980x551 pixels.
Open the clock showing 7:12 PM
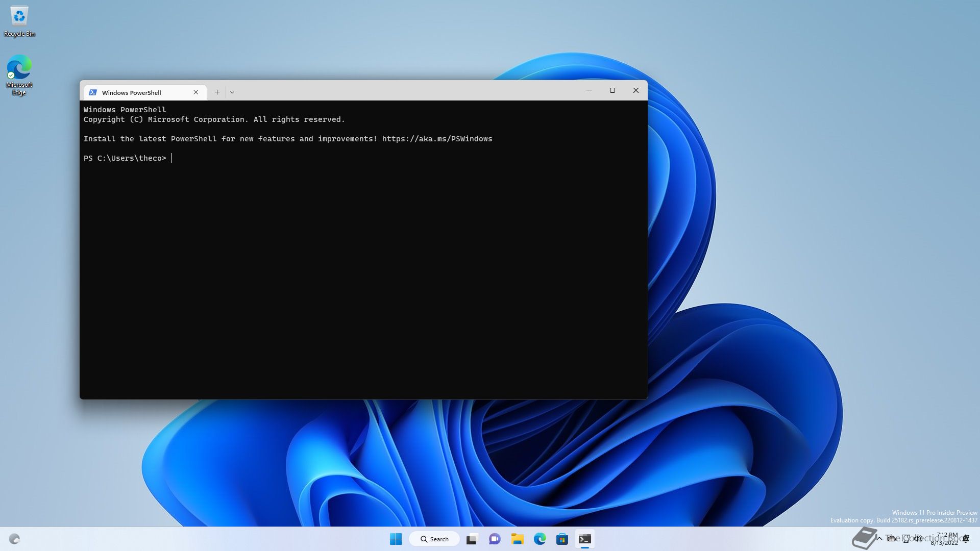coord(944,539)
